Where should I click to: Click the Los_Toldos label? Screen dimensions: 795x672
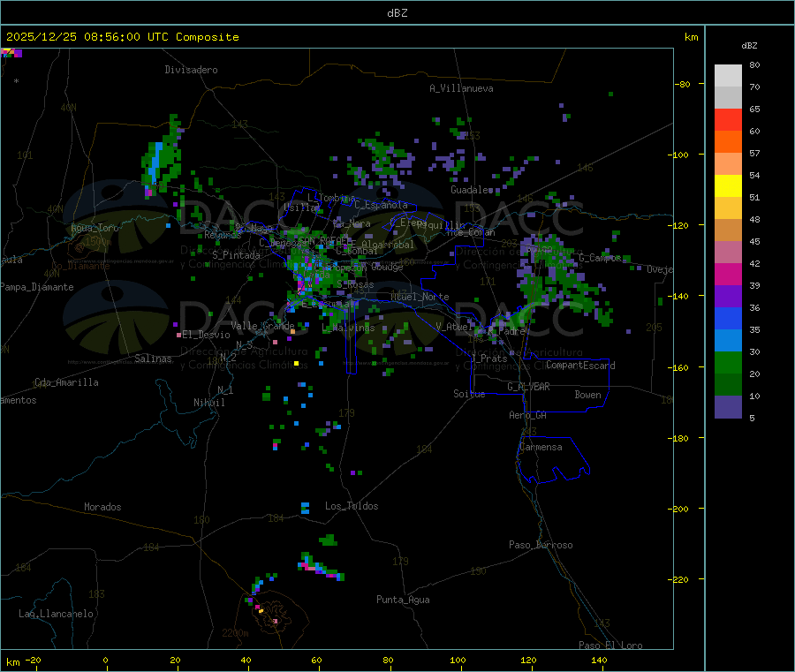352,506
